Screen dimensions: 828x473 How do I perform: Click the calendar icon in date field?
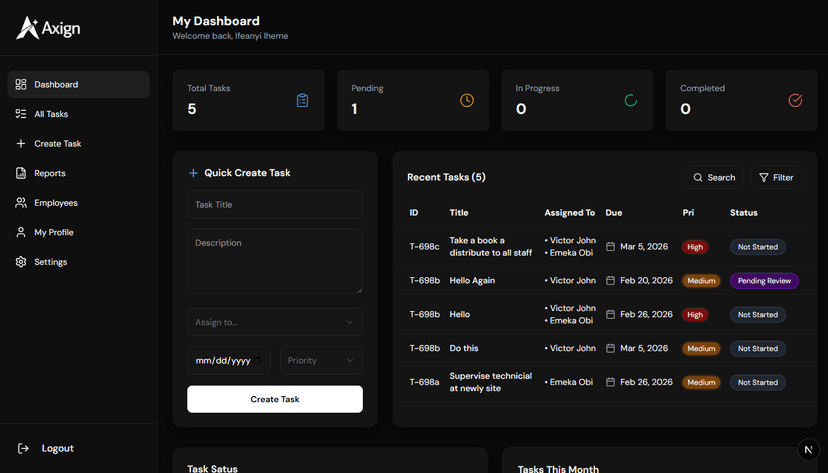point(258,360)
